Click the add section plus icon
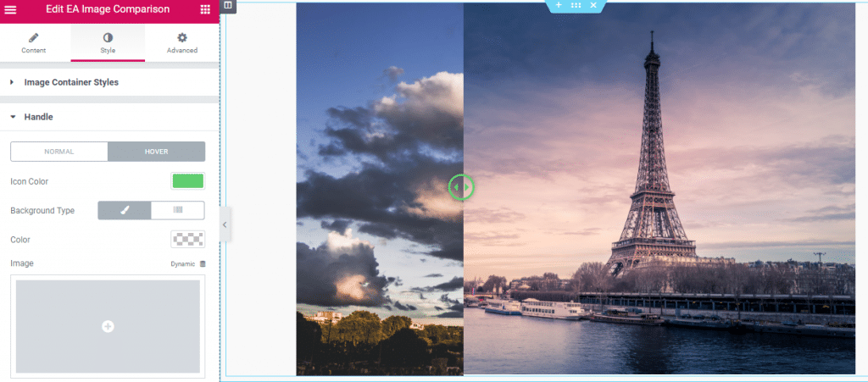 pos(559,5)
